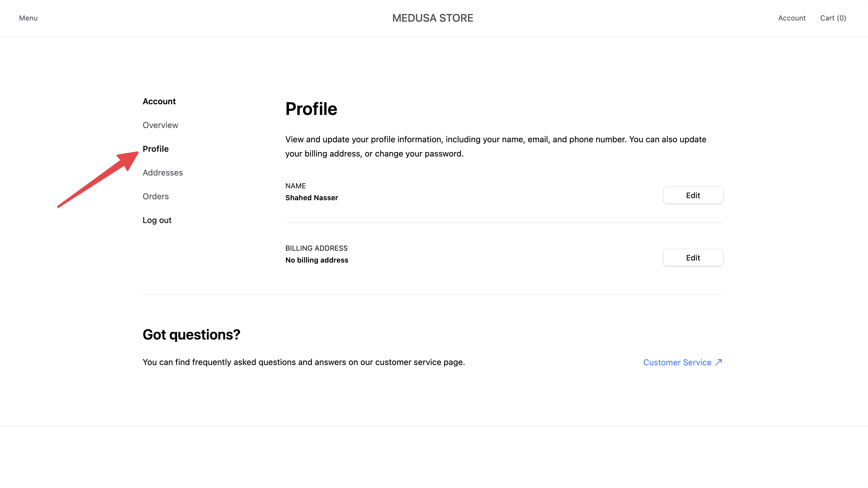Click the No billing address text
The image size is (868, 488).
tap(316, 260)
